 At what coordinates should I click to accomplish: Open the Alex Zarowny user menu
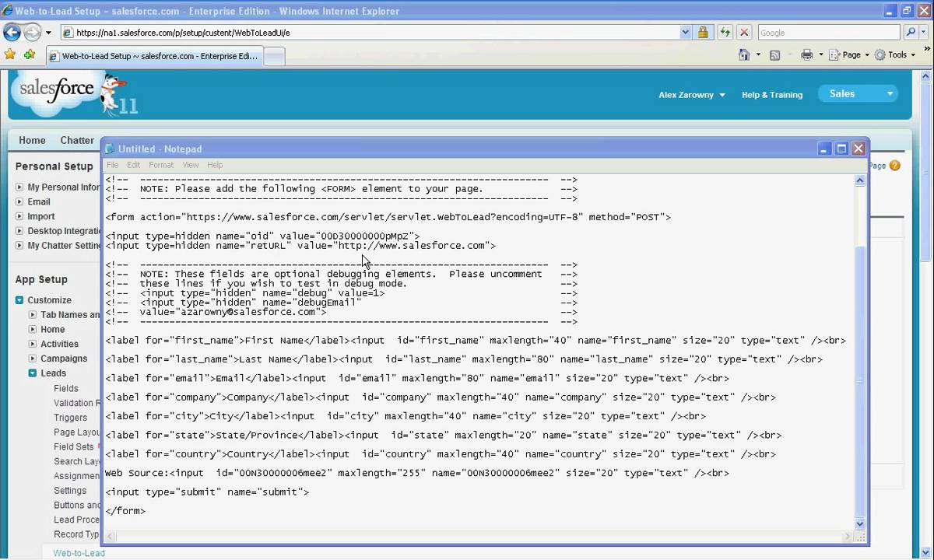coord(691,95)
